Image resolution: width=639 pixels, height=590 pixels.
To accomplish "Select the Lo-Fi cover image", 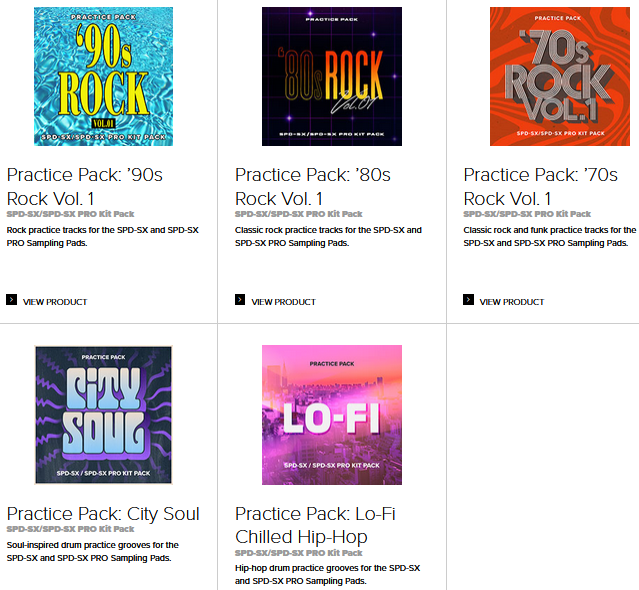I will (332, 415).
